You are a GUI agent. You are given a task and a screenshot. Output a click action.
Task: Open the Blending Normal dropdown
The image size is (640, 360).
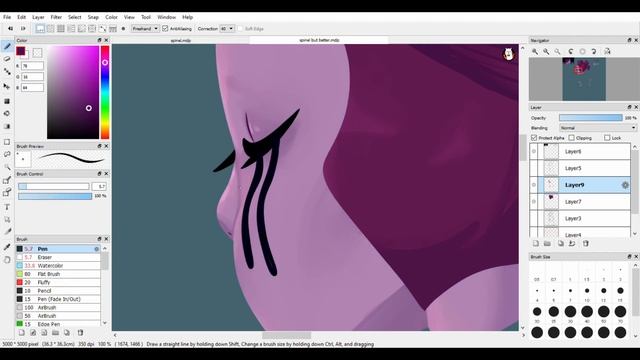pyautogui.click(x=598, y=128)
